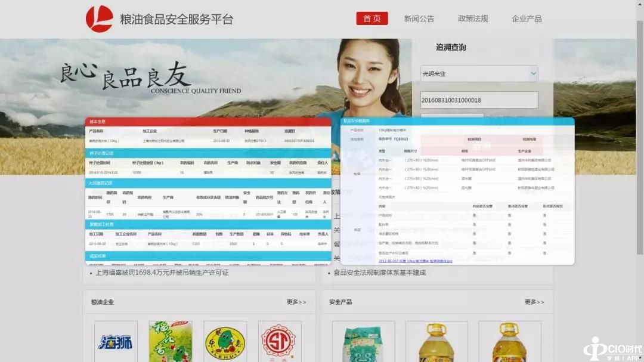Click the 安全产品 section heading
This screenshot has width=644, height=362.
click(340, 302)
